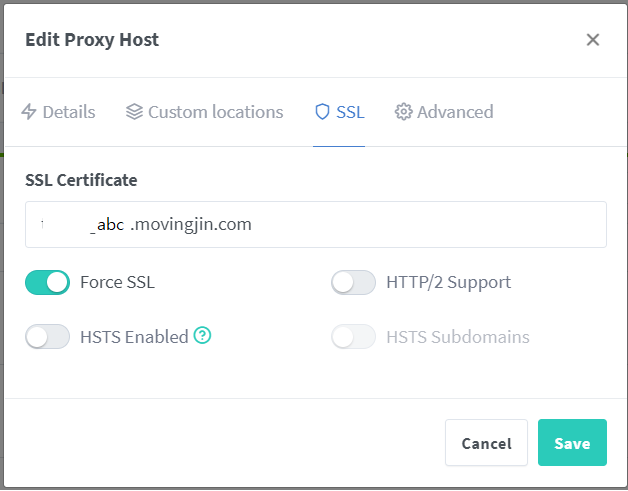Open the SSL Certificate dropdown
This screenshot has height=491, width=628.
pyautogui.click(x=316, y=224)
